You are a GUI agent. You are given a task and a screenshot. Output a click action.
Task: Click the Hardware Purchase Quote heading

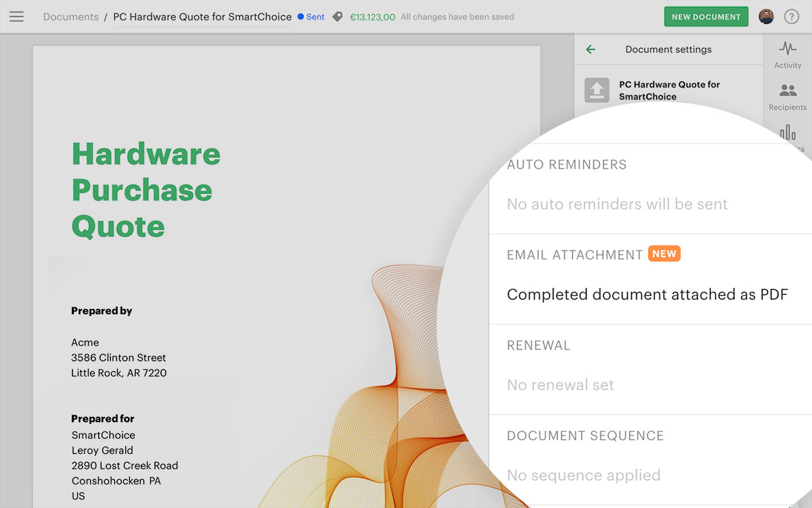pyautogui.click(x=146, y=190)
